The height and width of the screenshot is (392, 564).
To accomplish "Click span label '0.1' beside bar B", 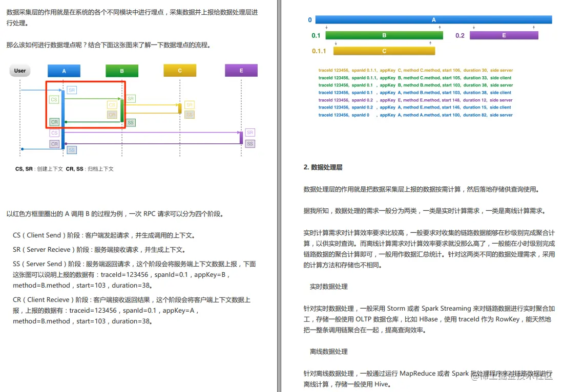I will pyautogui.click(x=316, y=36).
